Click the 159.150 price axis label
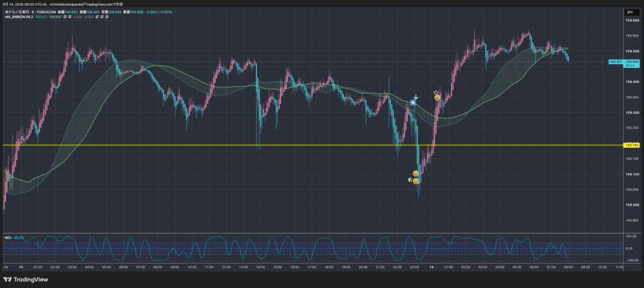The height and width of the screenshot is (288, 644). pyautogui.click(x=633, y=158)
